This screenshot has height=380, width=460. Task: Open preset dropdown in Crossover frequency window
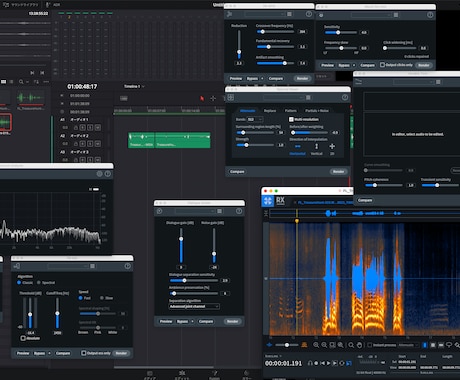click(x=265, y=14)
